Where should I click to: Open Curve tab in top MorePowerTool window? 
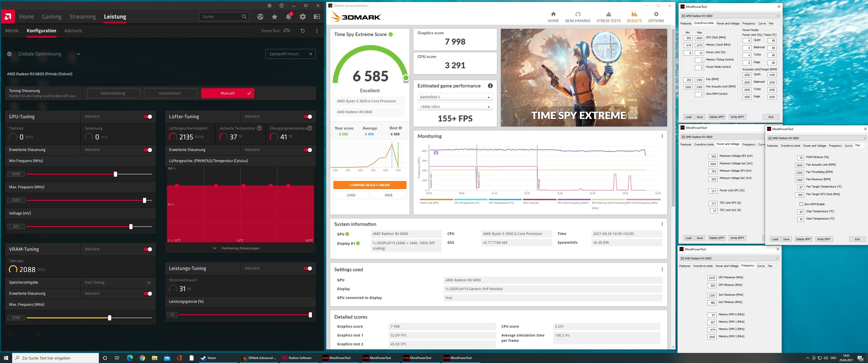pos(762,24)
